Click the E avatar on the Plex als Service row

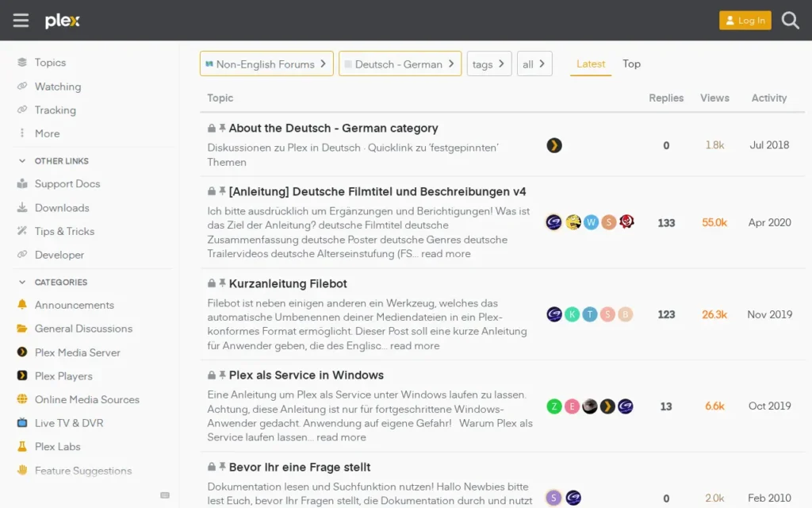coord(572,406)
